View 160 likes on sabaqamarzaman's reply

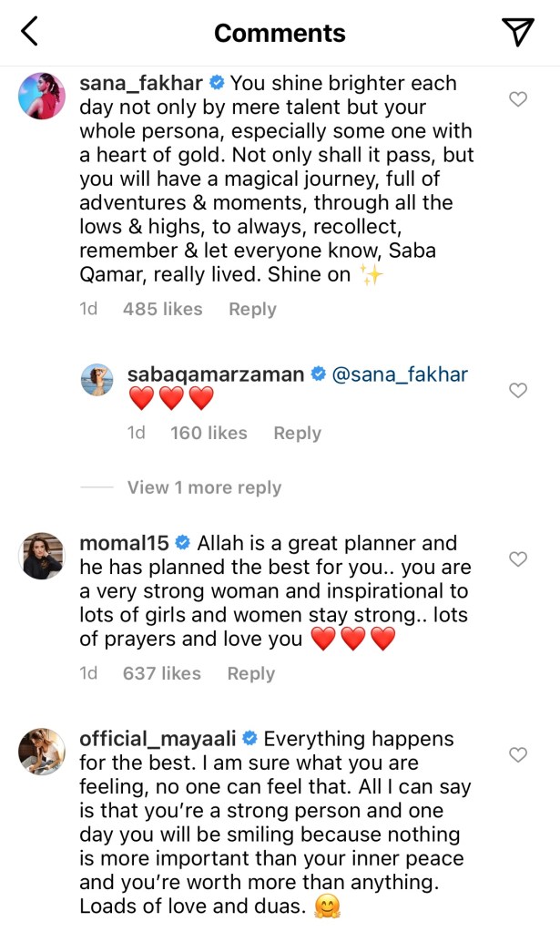pyautogui.click(x=208, y=433)
